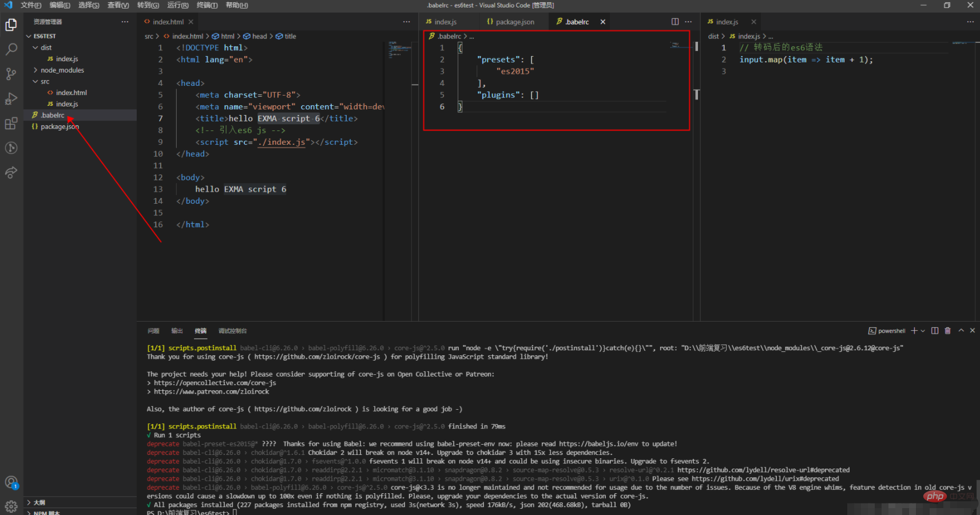Click the Accounts icon in activity bar

(11, 482)
